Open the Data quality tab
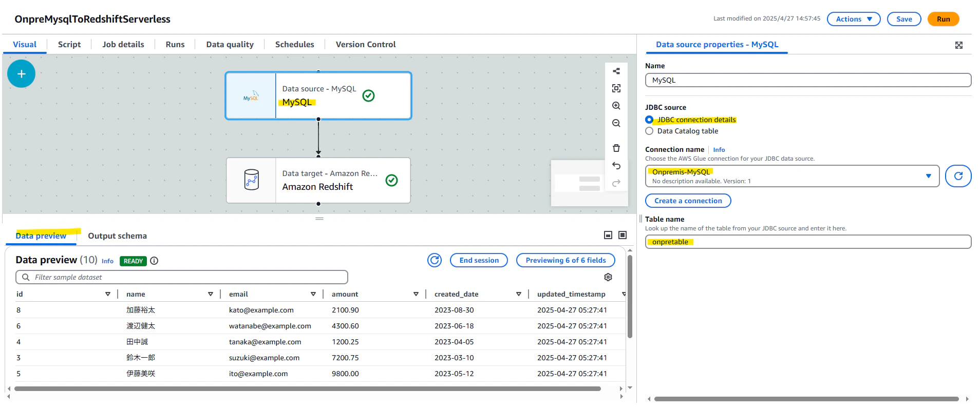Image resolution: width=980 pixels, height=410 pixels. tap(230, 45)
